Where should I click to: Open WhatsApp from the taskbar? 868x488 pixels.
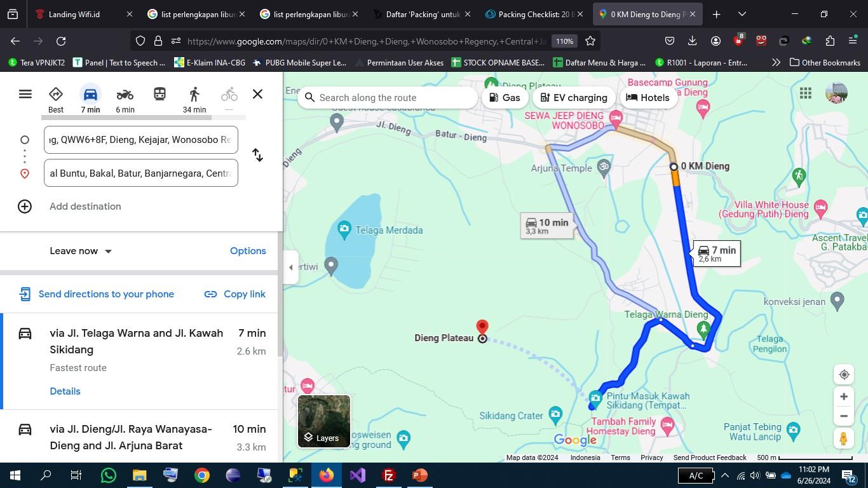coord(108,475)
